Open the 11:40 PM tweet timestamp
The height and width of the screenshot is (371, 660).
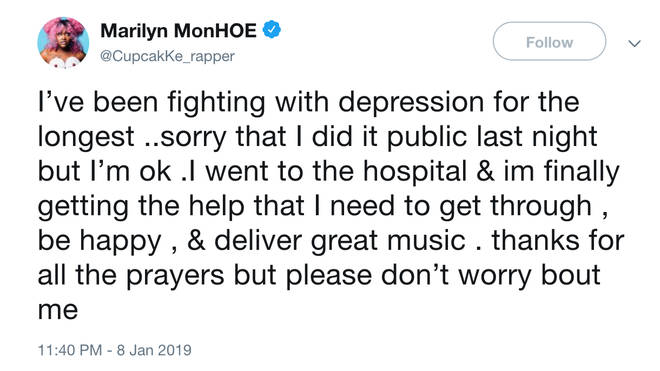(70, 350)
